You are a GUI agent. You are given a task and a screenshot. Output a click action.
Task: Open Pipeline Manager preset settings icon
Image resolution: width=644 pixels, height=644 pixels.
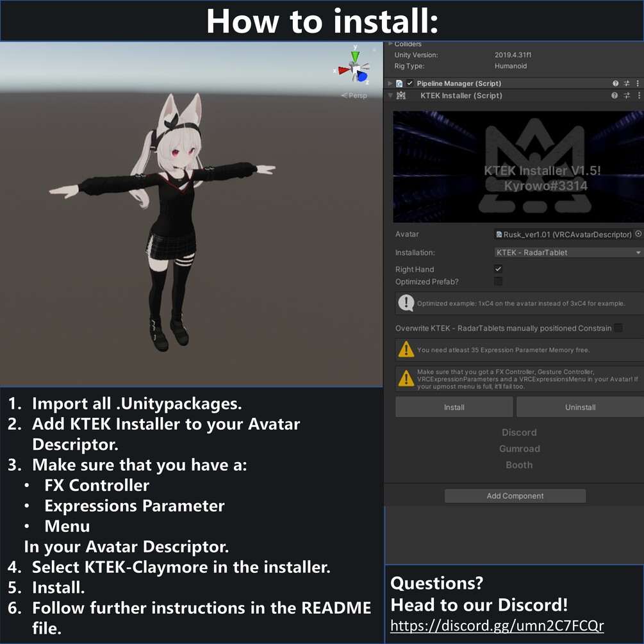626,83
